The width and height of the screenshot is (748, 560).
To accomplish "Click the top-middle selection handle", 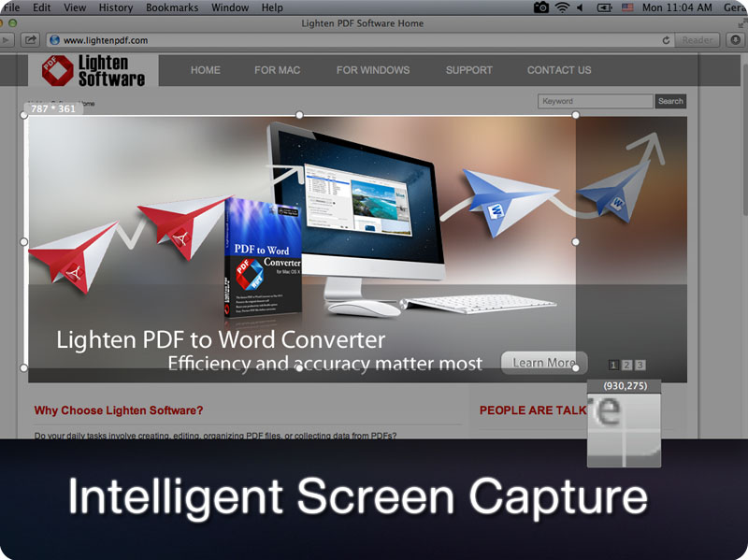I will click(299, 114).
